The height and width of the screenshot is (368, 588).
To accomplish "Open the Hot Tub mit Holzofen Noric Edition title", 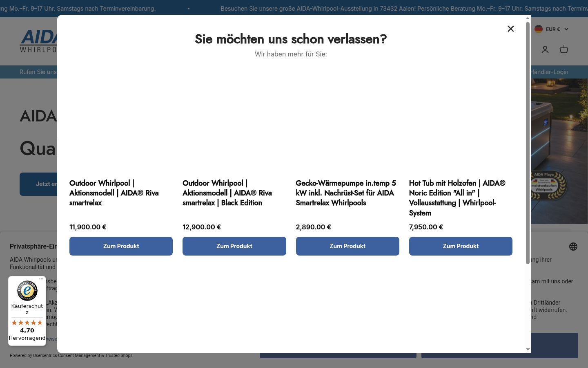I will pyautogui.click(x=457, y=198).
